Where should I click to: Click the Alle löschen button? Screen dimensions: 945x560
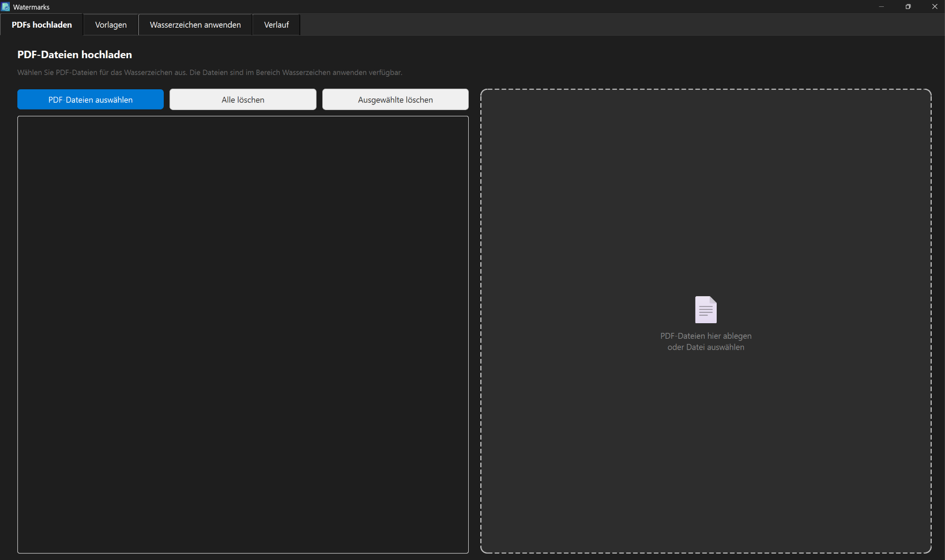243,100
